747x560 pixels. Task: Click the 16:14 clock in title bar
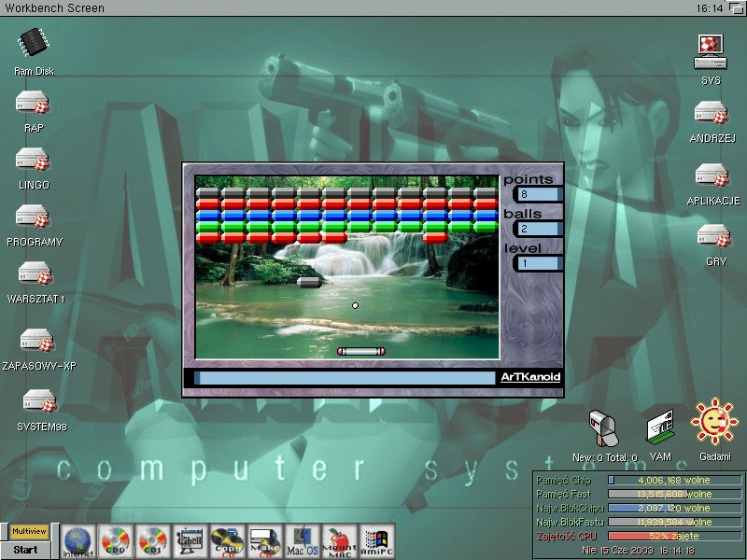coord(710,8)
